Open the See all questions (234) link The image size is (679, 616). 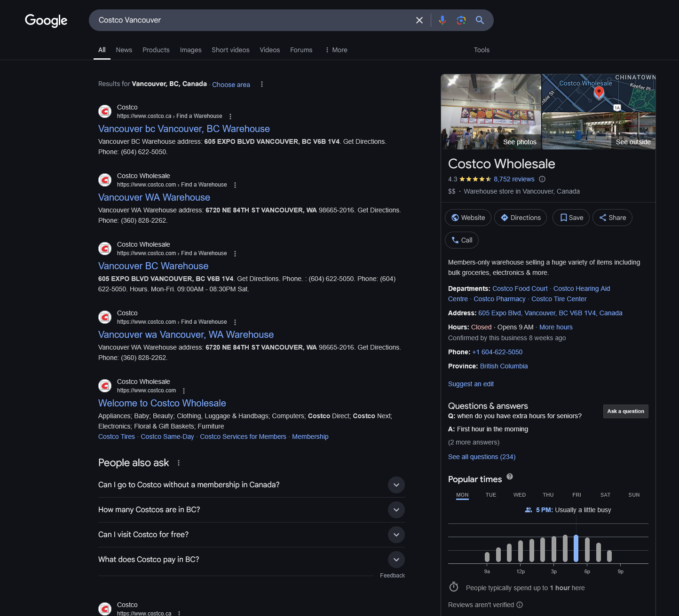482,457
